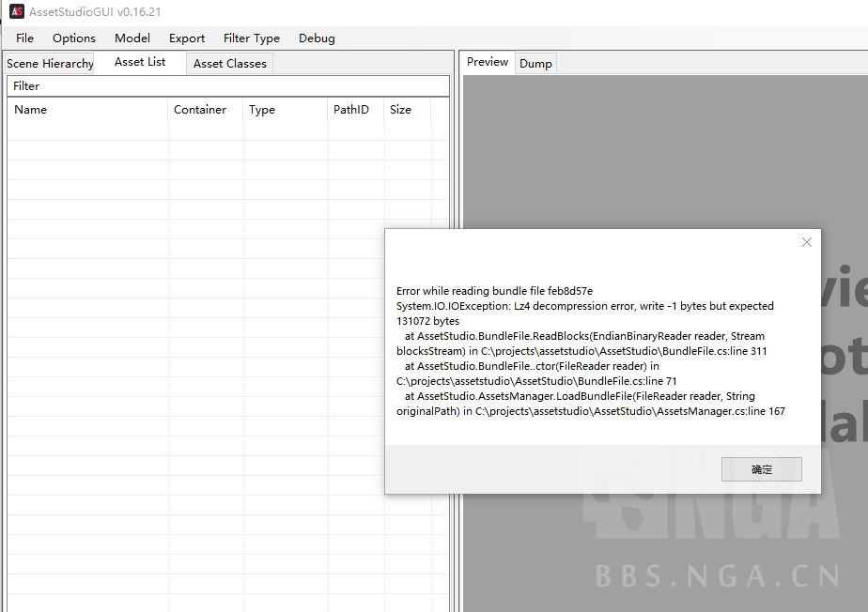Click the AssetStudio app icon in title bar
This screenshot has height=612, width=868.
(x=16, y=12)
